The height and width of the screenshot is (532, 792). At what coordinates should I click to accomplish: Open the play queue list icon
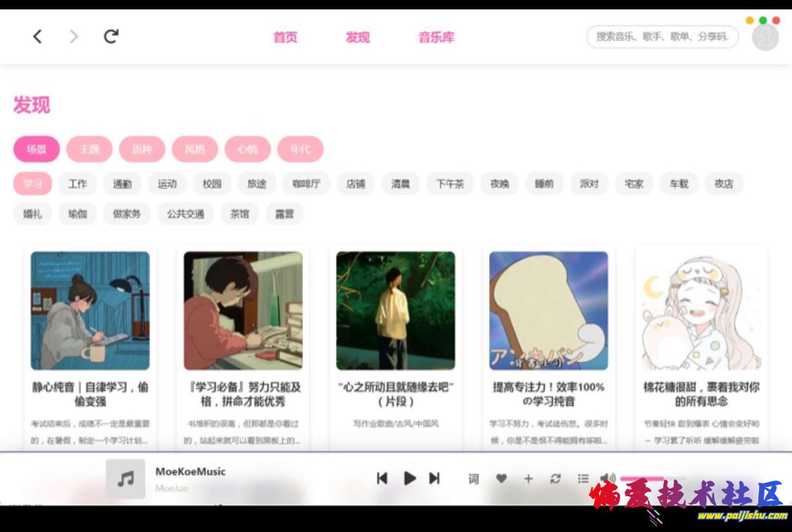tap(583, 479)
